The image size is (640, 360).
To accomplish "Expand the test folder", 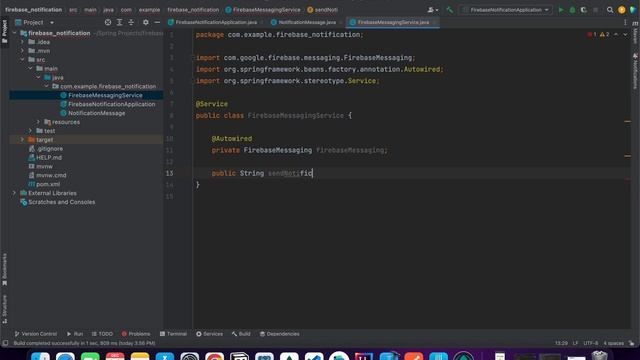I will point(31,131).
